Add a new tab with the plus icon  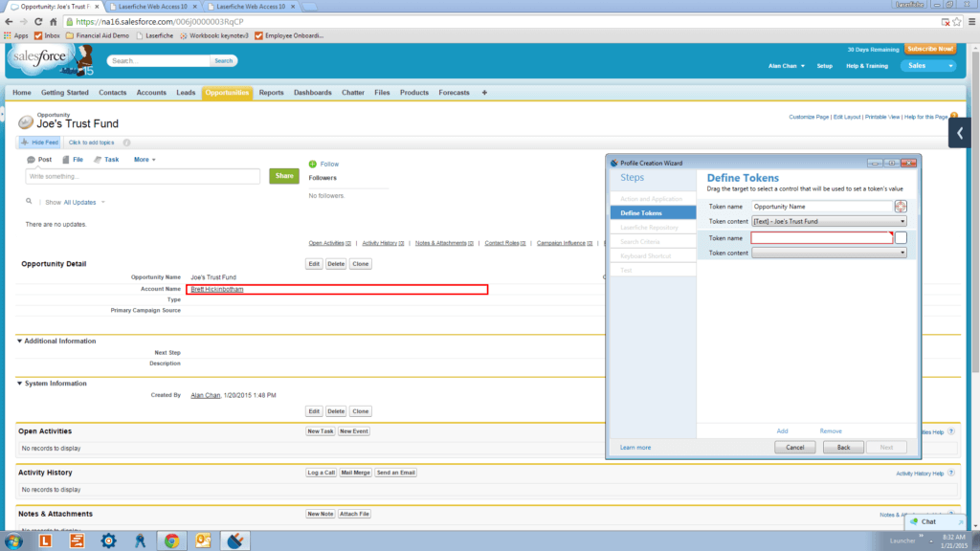(484, 93)
